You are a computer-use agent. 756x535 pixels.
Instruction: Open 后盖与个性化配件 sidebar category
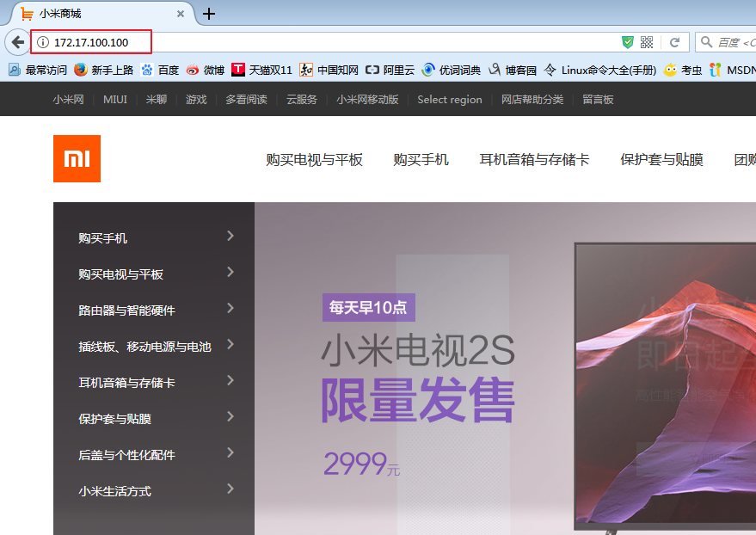(126, 455)
